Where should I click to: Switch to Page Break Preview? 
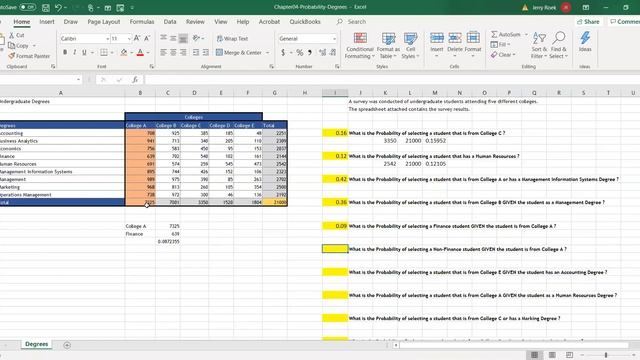click(x=569, y=355)
